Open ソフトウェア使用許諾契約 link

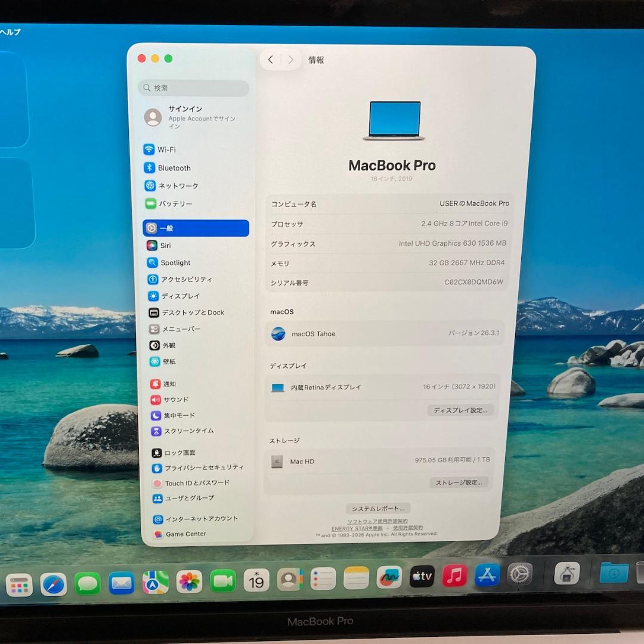377,521
